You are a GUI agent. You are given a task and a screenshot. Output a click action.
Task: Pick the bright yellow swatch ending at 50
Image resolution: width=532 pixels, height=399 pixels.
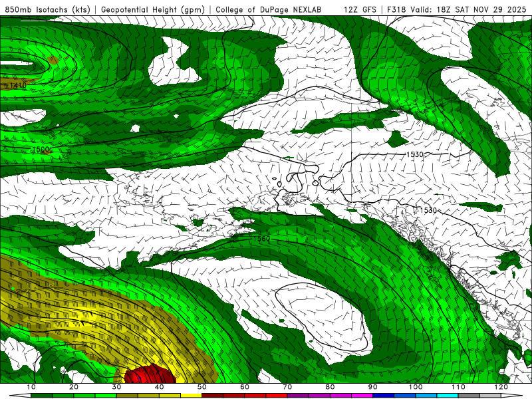click(192, 396)
